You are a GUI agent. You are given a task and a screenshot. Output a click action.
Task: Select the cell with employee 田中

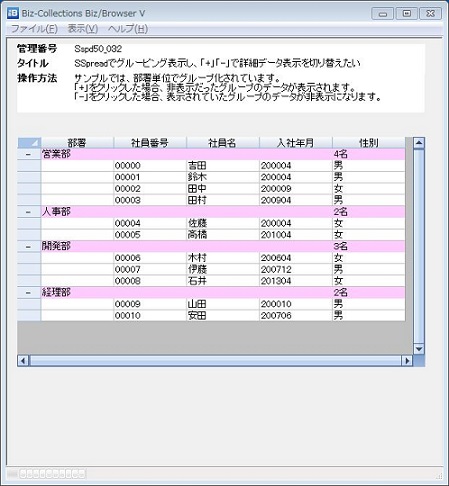tap(223, 189)
